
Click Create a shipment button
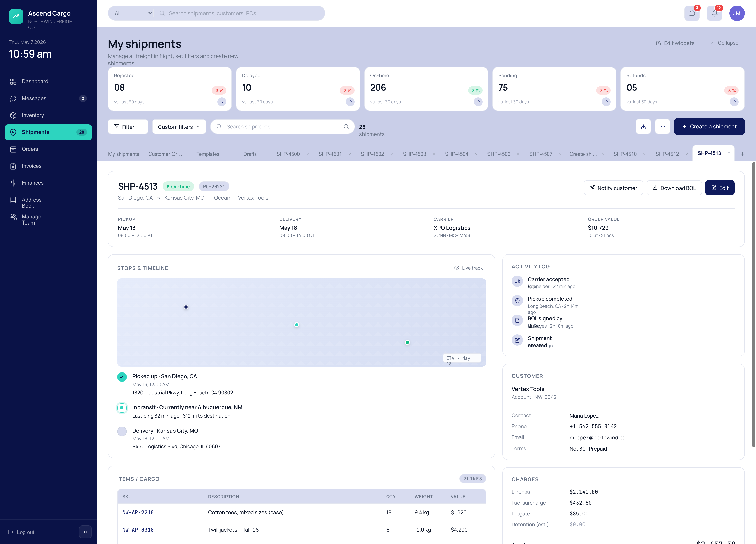pyautogui.click(x=709, y=127)
